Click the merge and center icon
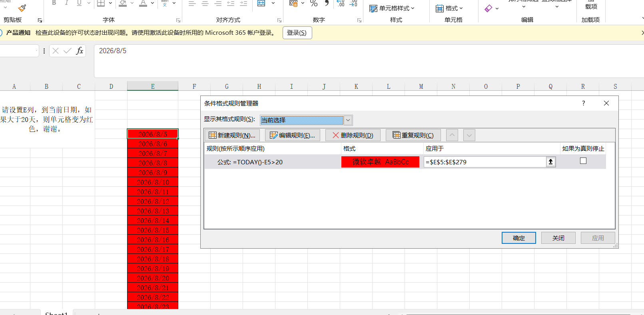This screenshot has width=644, height=315. (x=261, y=3)
